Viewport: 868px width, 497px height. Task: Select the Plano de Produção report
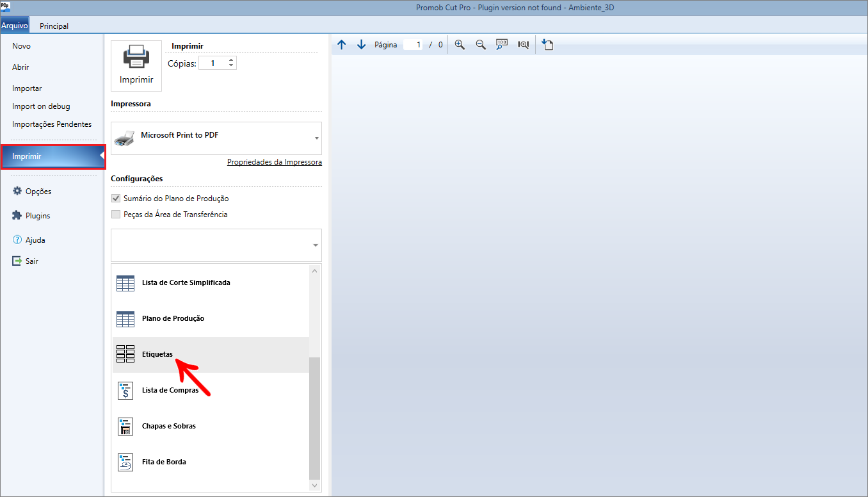pos(211,319)
